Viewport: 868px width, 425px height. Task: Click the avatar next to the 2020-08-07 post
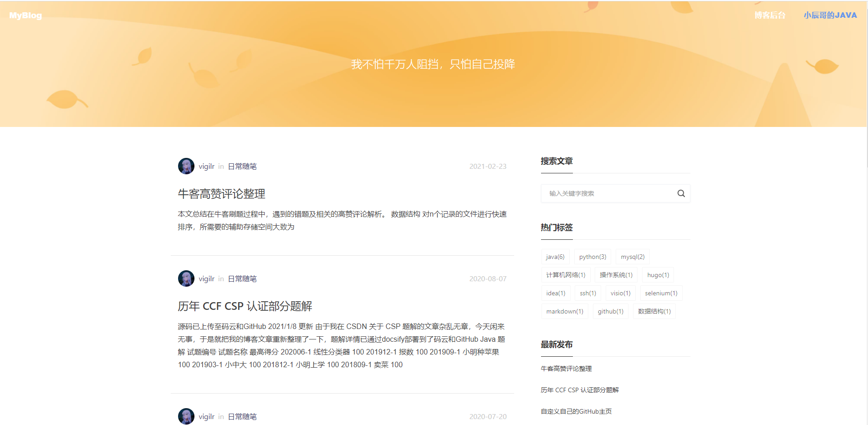[x=186, y=278]
